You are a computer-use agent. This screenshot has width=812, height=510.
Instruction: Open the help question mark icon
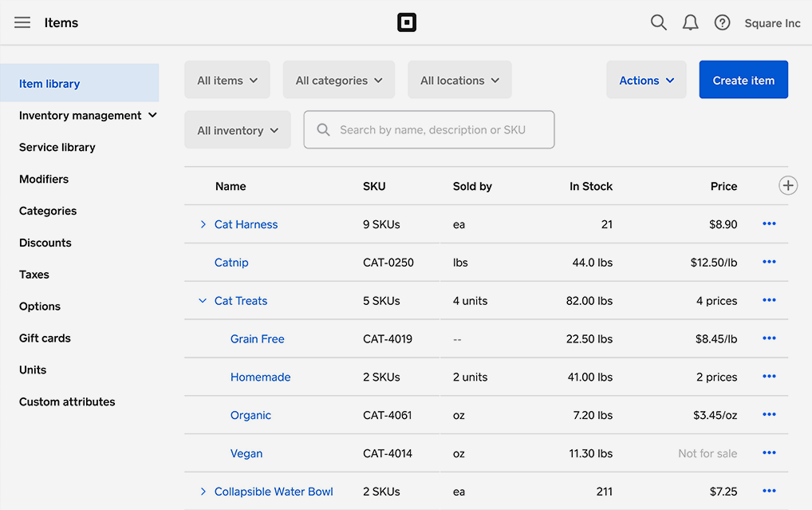click(x=722, y=22)
